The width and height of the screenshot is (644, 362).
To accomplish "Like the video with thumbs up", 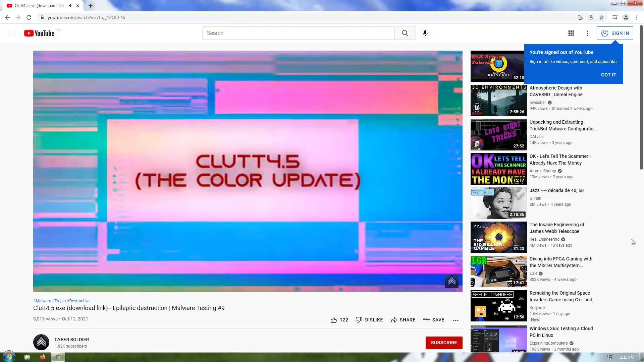I will tap(334, 320).
